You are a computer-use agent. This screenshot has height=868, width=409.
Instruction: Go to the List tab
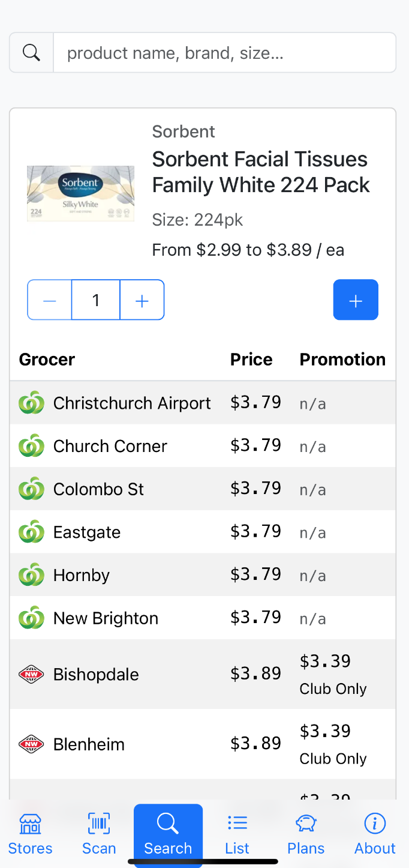[x=237, y=833]
